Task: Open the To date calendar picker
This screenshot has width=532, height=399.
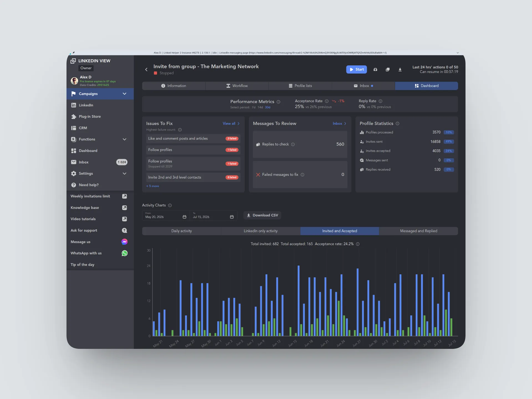Action: pyautogui.click(x=232, y=217)
